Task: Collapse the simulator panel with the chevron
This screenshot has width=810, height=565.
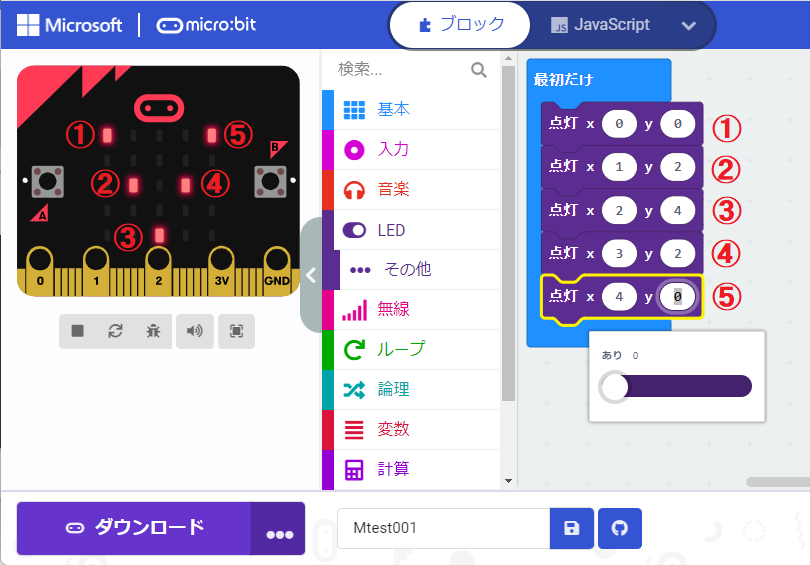Action: coord(310,276)
